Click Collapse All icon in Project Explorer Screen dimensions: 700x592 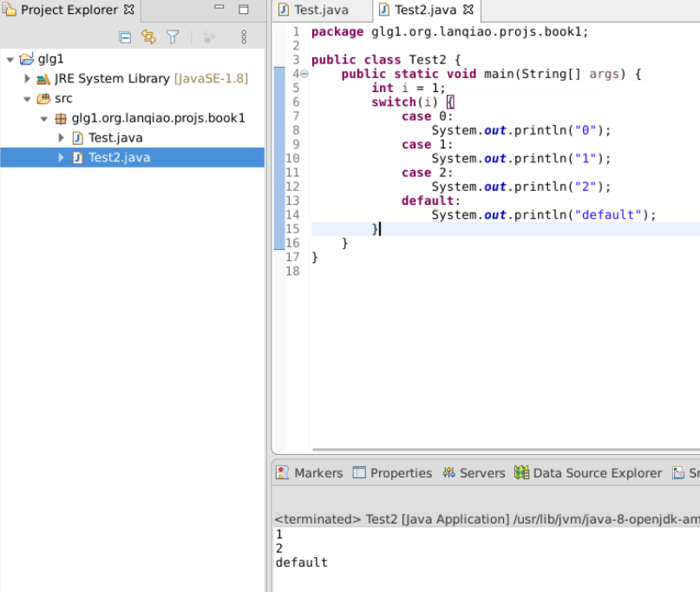pyautogui.click(x=125, y=37)
